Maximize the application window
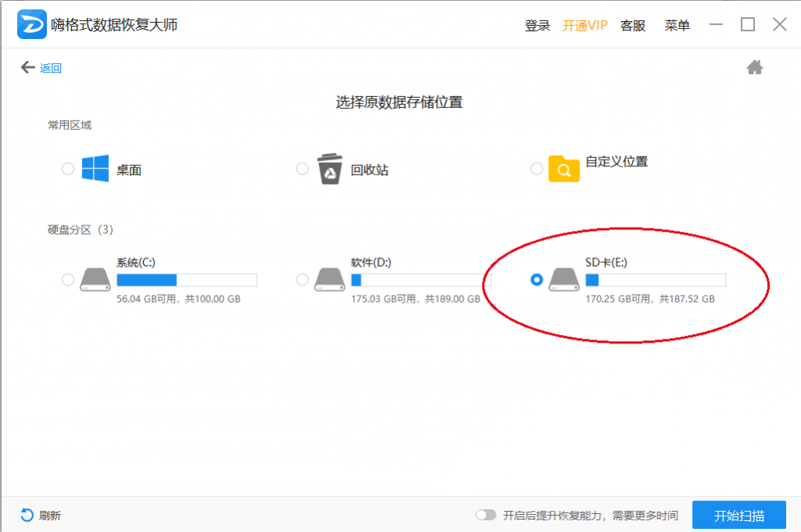This screenshot has height=532, width=801. [x=748, y=24]
